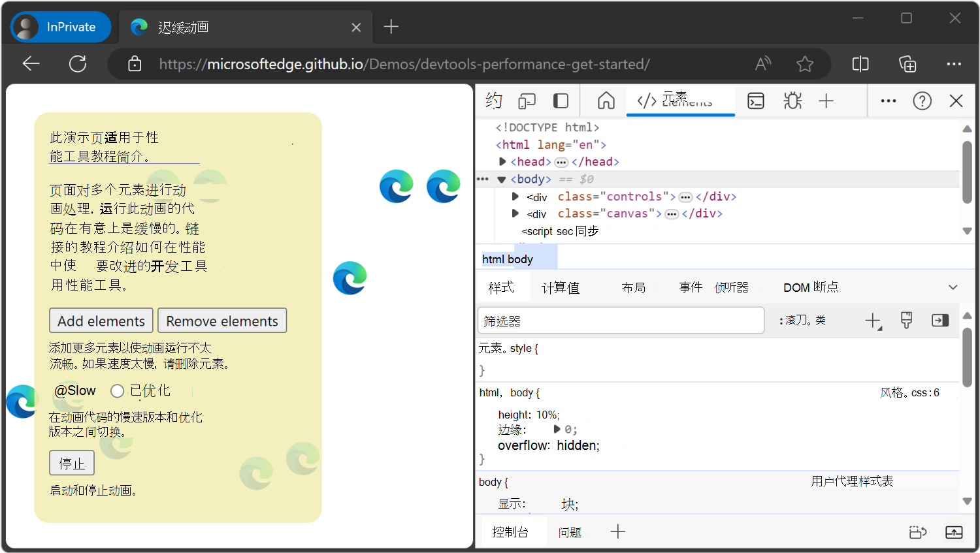Expand the div class controls node
This screenshot has width=980, height=553.
click(515, 196)
